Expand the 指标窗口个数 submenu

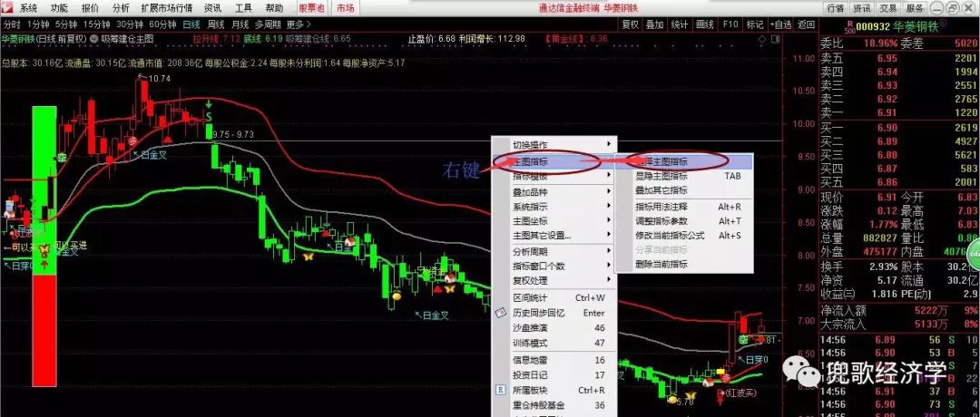pos(554,266)
